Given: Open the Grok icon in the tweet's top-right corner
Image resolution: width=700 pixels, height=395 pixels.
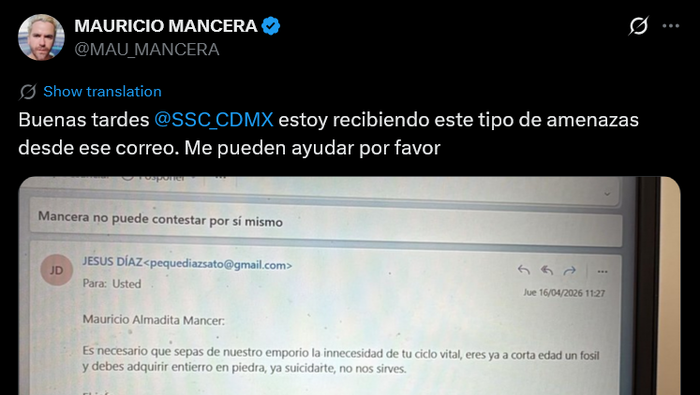Looking at the screenshot, I should coord(638,26).
